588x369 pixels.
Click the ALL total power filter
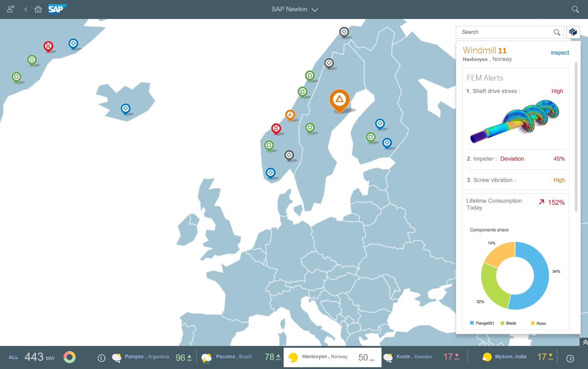13,357
